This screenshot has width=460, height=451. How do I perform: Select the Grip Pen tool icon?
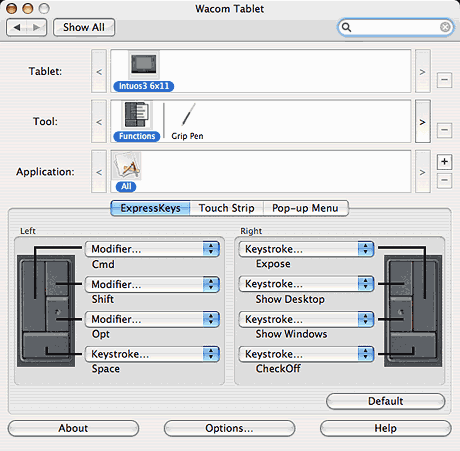[x=188, y=115]
